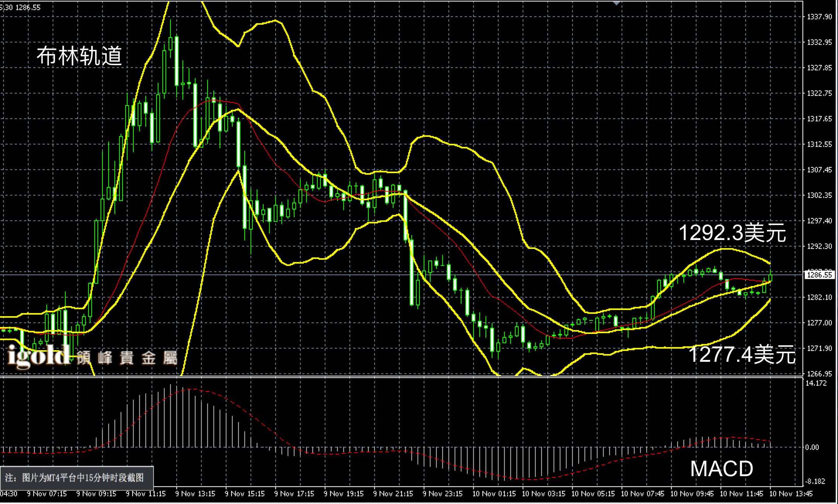Click the 9 Nov 07:15 time label
This screenshot has width=838, height=504.
click(47, 494)
